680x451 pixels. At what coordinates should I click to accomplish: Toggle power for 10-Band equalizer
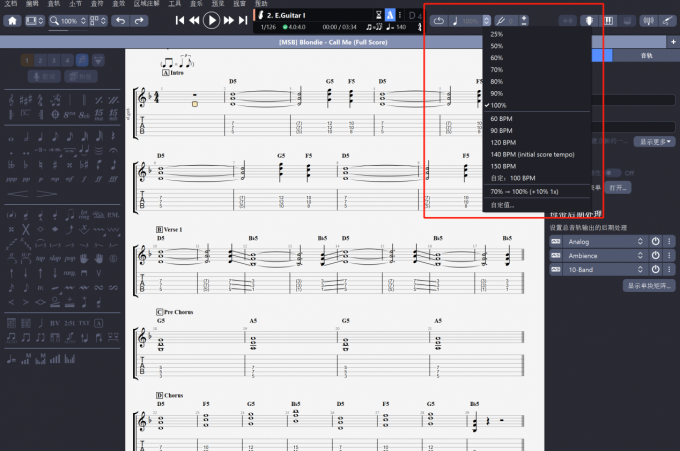tap(656, 269)
